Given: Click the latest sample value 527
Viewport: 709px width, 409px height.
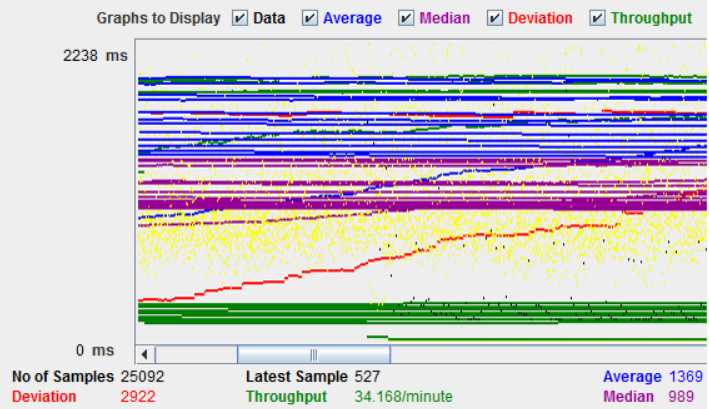Looking at the screenshot, I should point(367,376).
